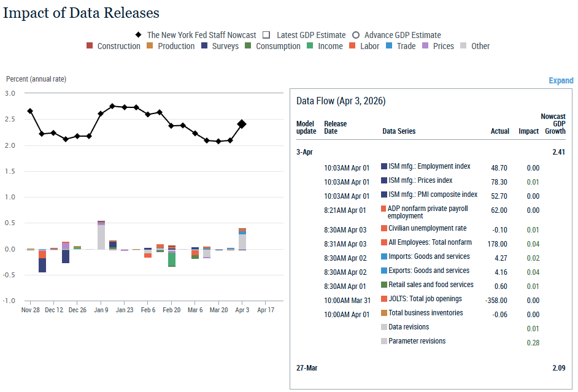Expand the 27-Mar model update row
The image size is (578, 392).
(x=307, y=368)
